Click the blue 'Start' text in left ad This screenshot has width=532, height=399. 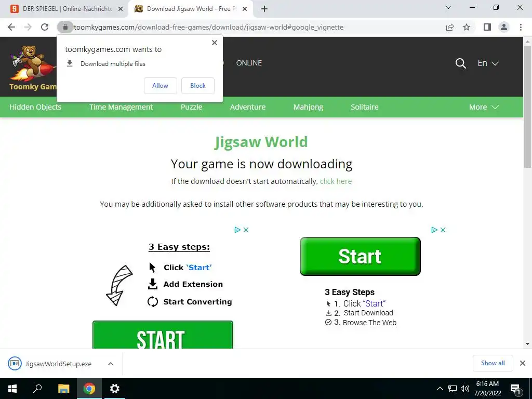pos(199,268)
